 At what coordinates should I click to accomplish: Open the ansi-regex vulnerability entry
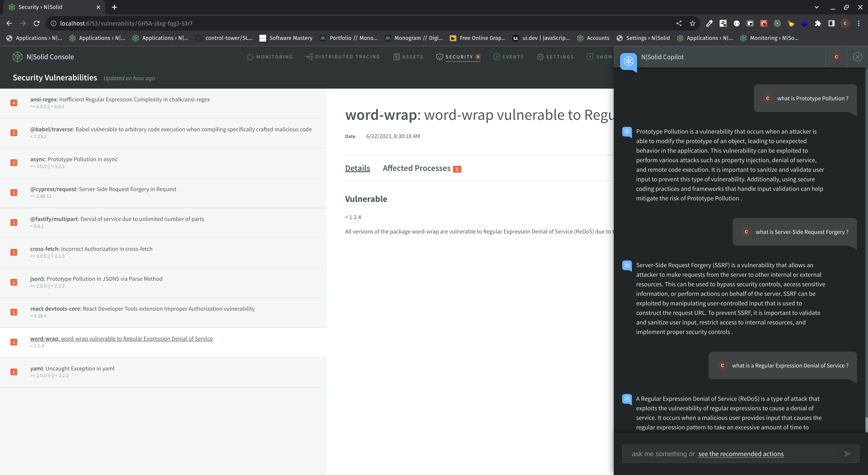pyautogui.click(x=120, y=99)
